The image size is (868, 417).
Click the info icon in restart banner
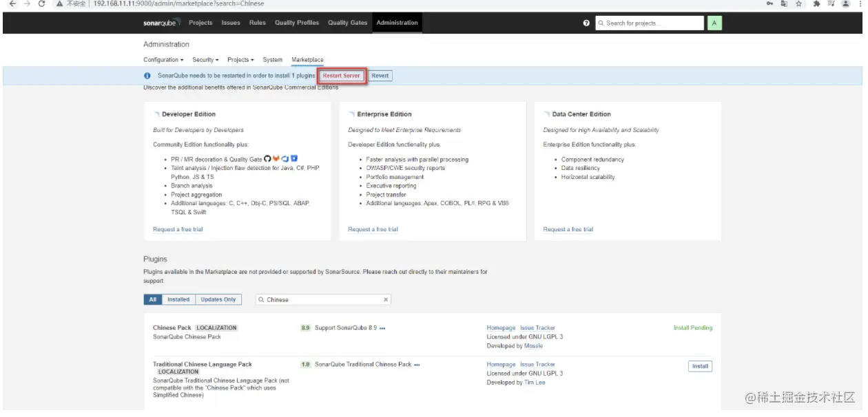(x=147, y=76)
